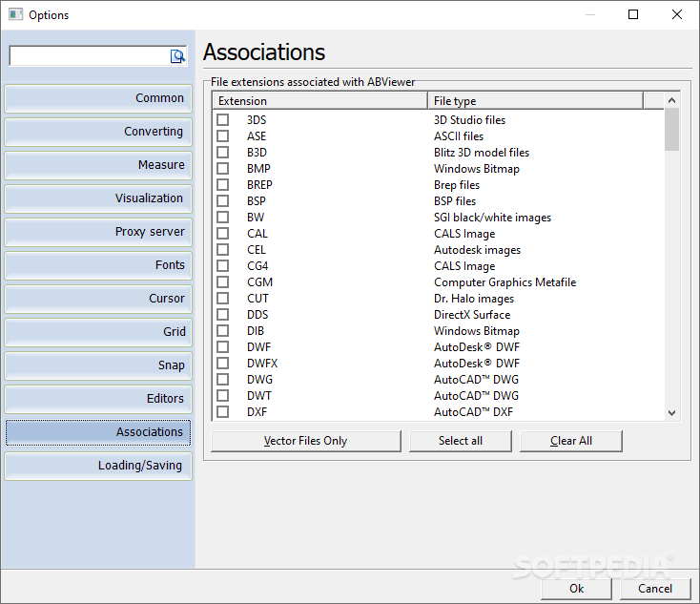Tick the CAL extension checkbox
Viewport: 700px width, 604px height.
[223, 233]
